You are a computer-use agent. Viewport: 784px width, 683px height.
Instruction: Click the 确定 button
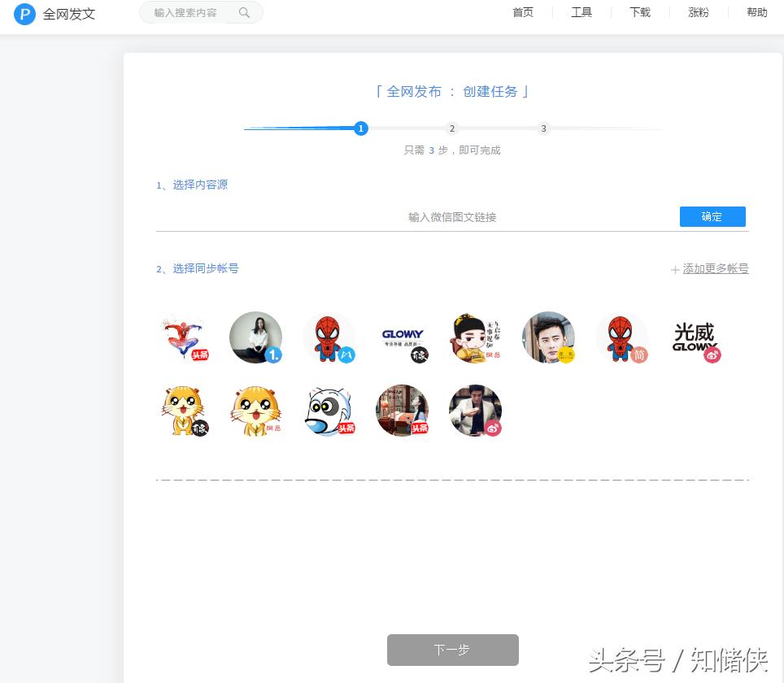point(712,216)
